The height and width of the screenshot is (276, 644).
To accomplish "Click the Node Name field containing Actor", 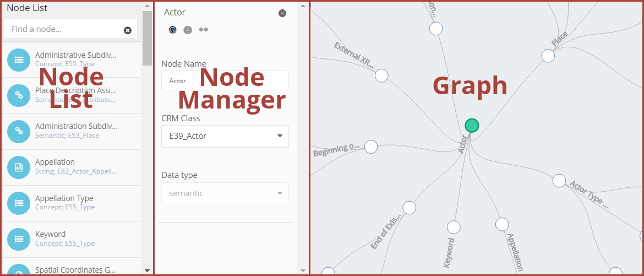I will pos(225,80).
